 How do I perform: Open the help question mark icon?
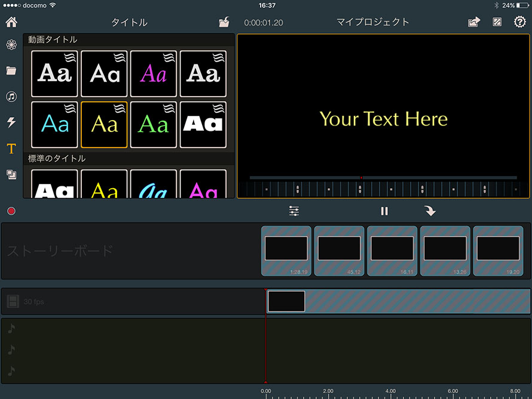coord(520,23)
